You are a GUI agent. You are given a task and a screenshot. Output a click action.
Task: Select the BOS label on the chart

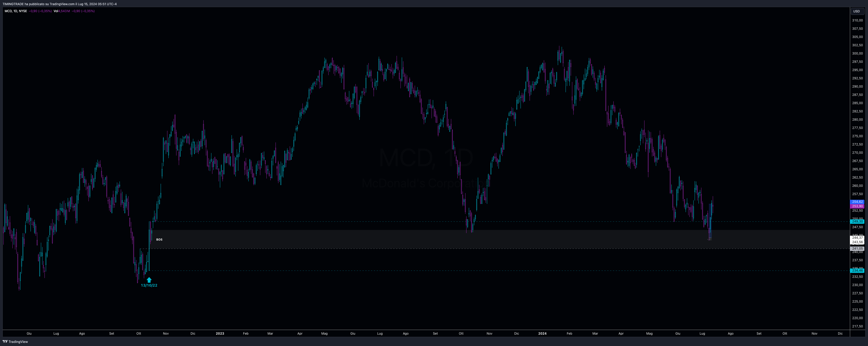pyautogui.click(x=159, y=240)
